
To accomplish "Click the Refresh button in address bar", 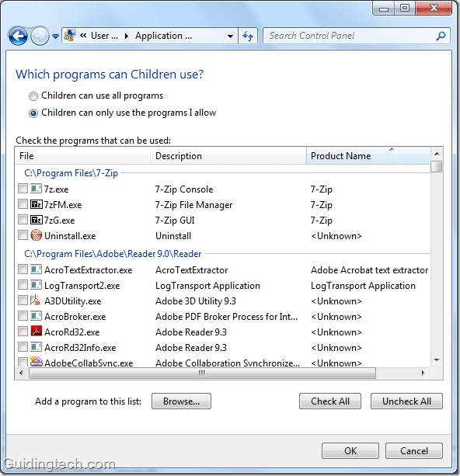I will point(248,36).
